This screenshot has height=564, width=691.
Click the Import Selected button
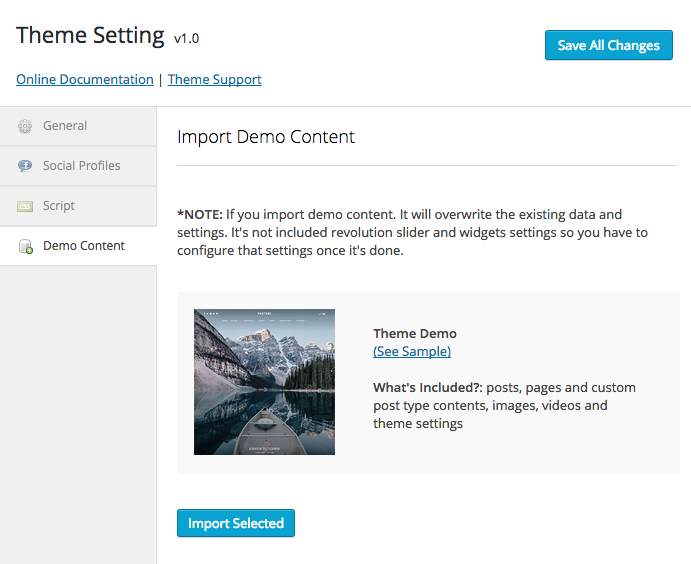236,523
